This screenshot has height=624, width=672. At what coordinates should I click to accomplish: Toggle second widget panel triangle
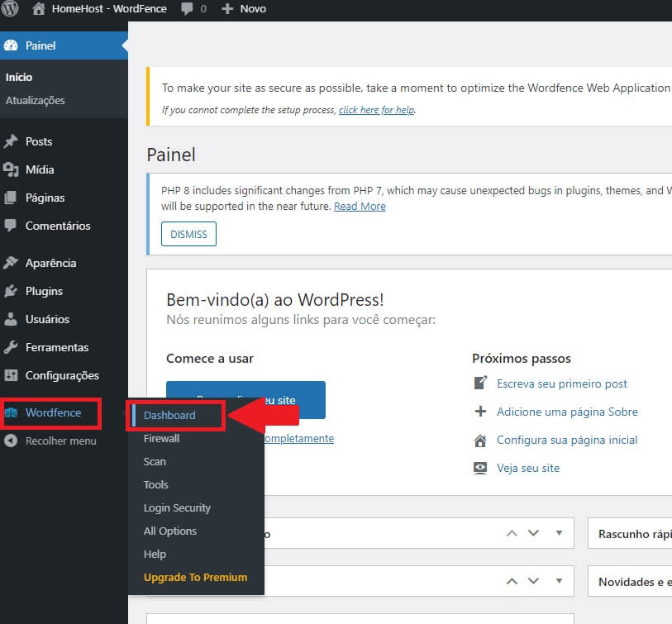(x=559, y=581)
